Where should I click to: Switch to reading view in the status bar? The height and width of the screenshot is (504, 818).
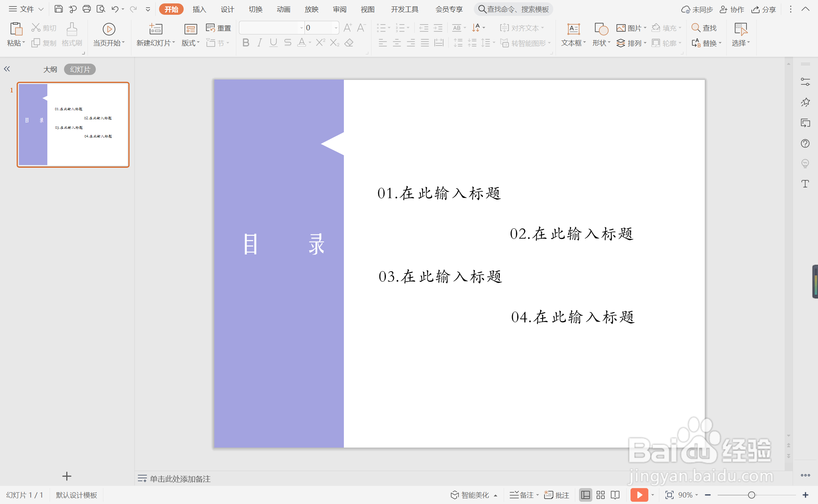click(615, 495)
